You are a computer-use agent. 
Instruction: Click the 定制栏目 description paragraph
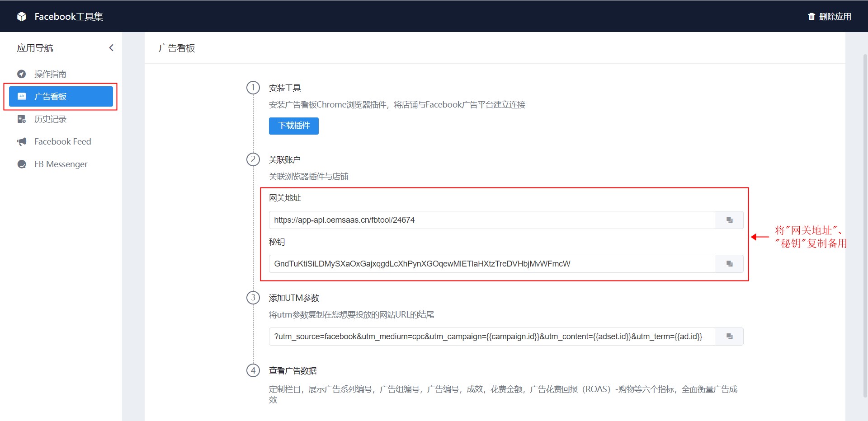click(503, 394)
